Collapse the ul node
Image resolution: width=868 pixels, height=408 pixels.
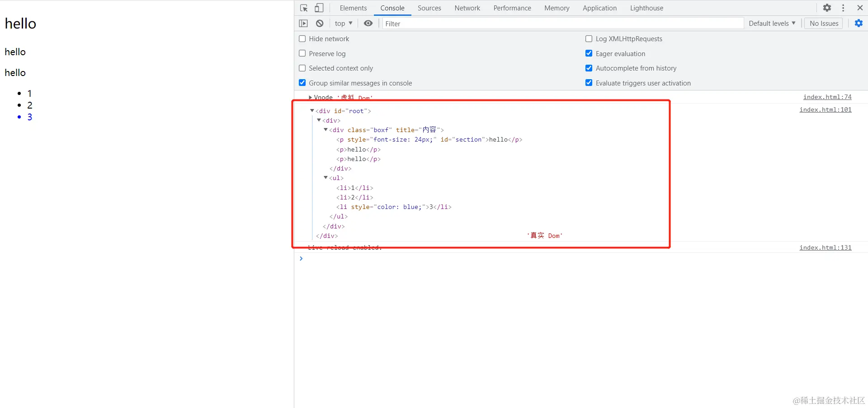pyautogui.click(x=325, y=178)
